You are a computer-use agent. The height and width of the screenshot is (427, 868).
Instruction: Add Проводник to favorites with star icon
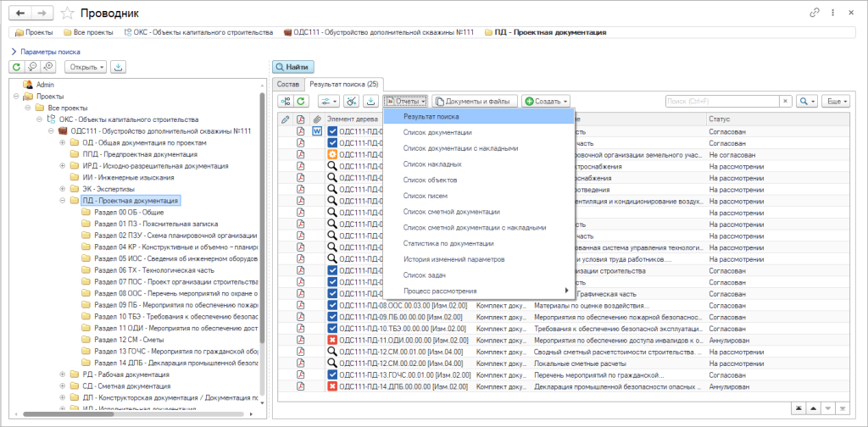tap(67, 13)
